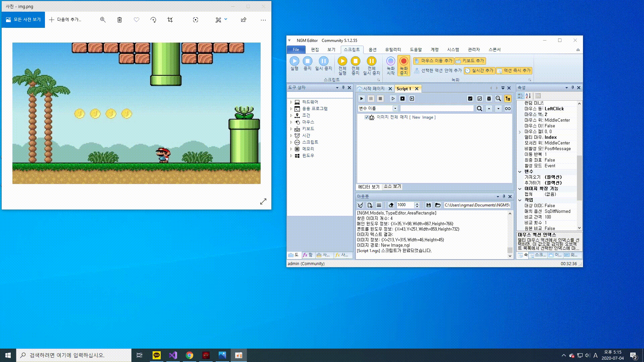Collapse the 변수 property group

tap(520, 171)
